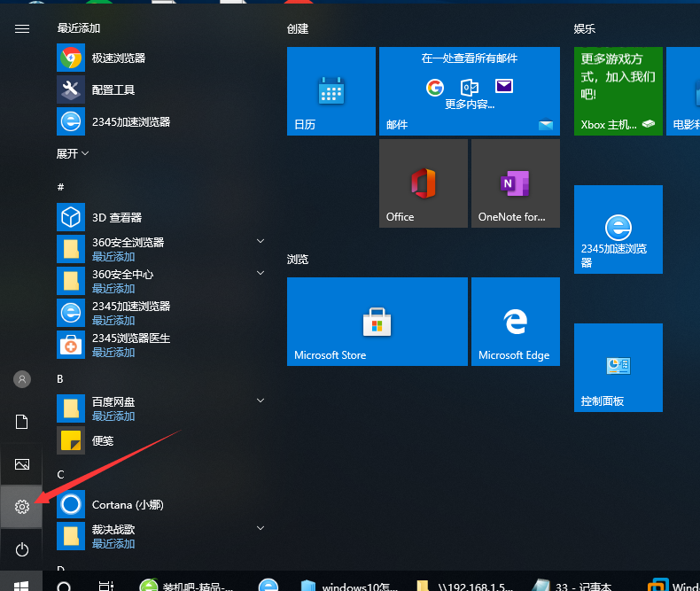Screen dimensions: 700x591
Task: Expand the 裁决战歌 folder chevron
Action: [x=261, y=528]
